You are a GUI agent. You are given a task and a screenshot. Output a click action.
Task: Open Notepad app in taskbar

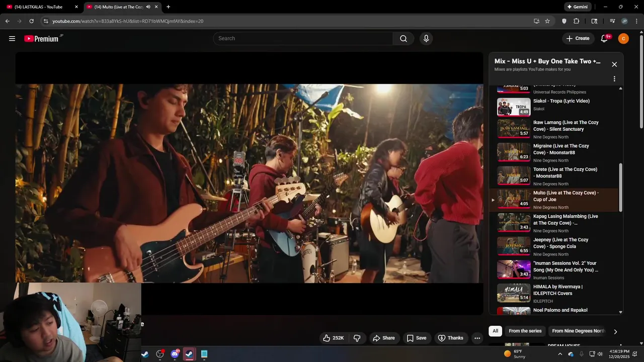tap(204, 354)
